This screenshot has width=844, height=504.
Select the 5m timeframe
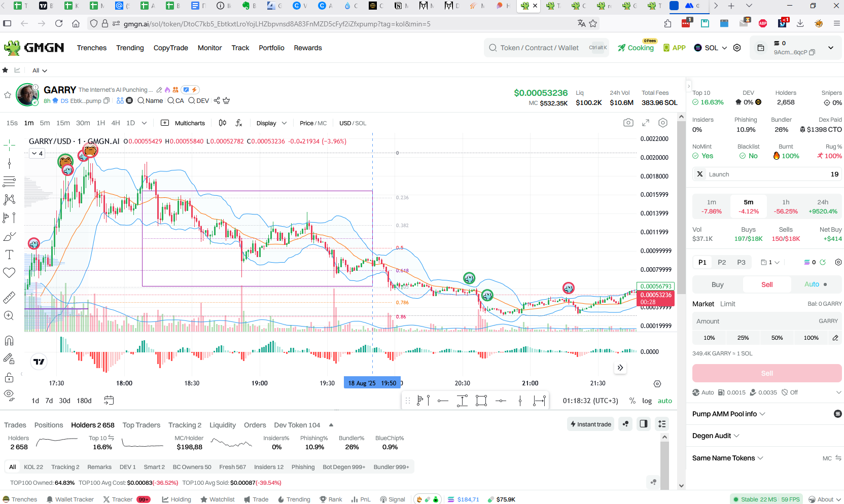click(x=45, y=123)
